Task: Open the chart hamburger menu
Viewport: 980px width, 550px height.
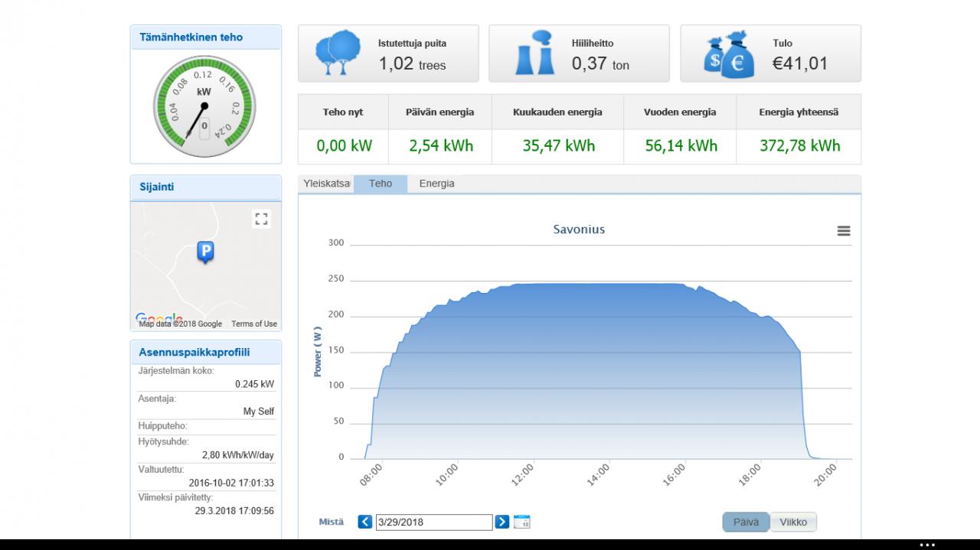Action: point(844,230)
